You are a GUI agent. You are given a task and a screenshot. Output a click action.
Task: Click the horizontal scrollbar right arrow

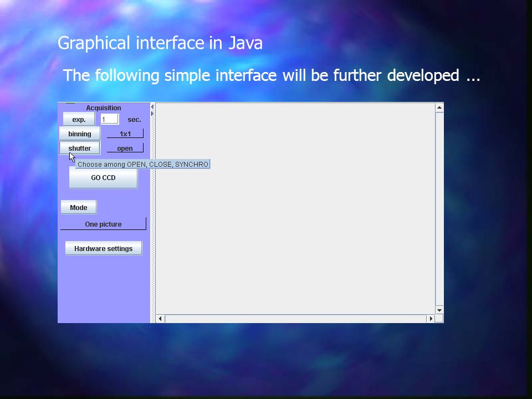(431, 319)
